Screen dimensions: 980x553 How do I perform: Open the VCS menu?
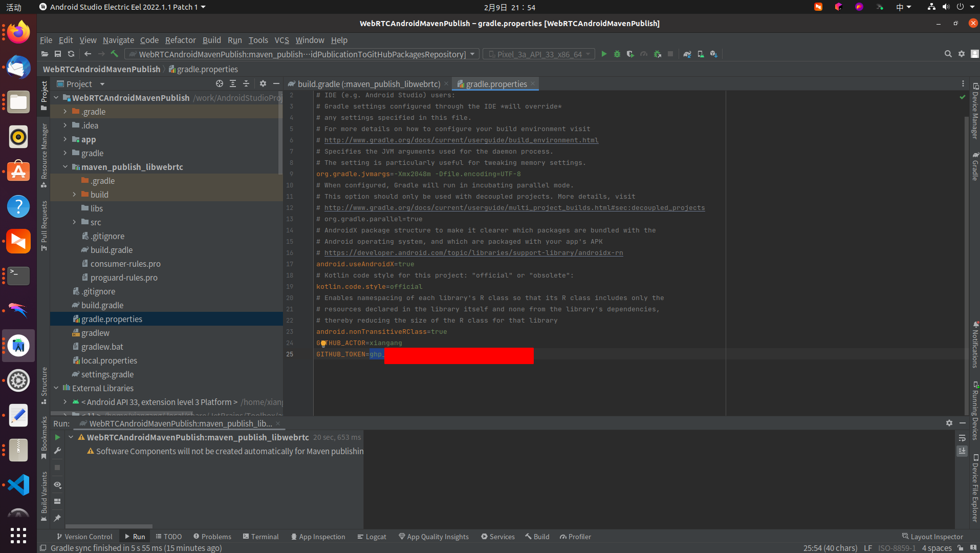tap(281, 40)
